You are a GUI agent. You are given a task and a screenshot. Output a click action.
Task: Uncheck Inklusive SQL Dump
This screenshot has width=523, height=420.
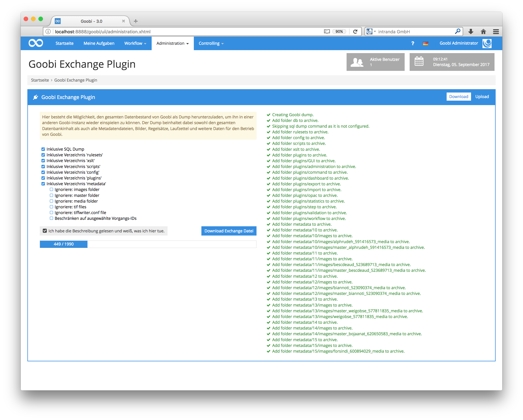click(43, 149)
